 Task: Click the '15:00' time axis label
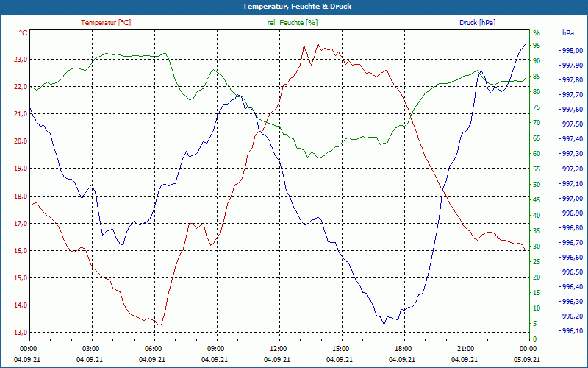[x=340, y=348]
